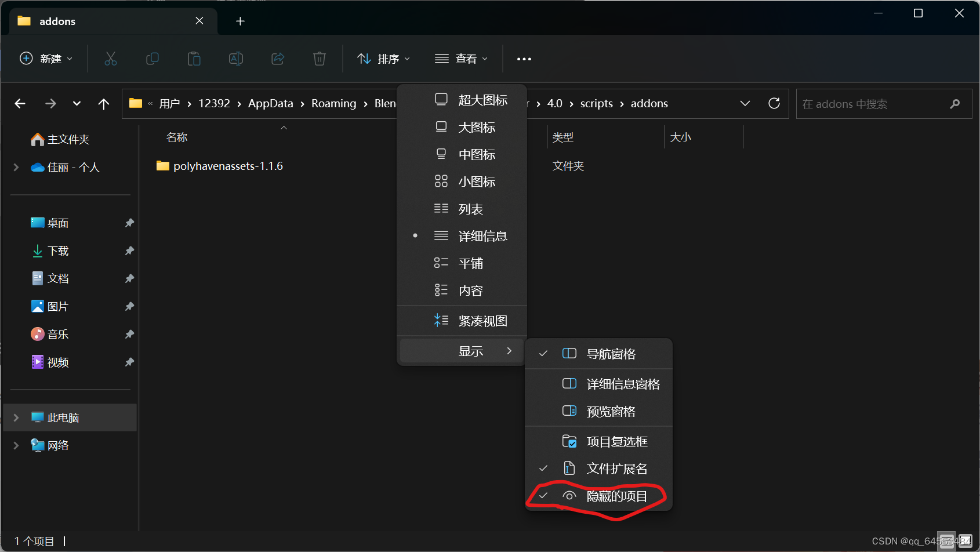Click the pin icon next to 视频

(129, 362)
